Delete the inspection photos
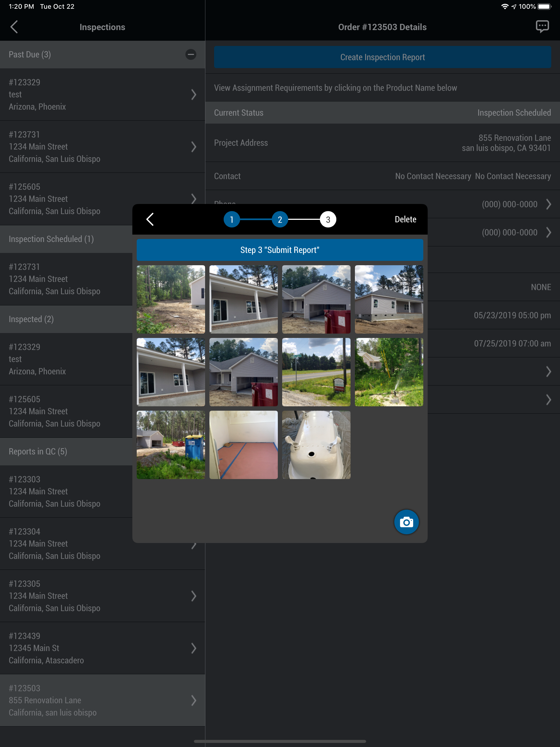Image resolution: width=560 pixels, height=747 pixels. click(x=405, y=219)
